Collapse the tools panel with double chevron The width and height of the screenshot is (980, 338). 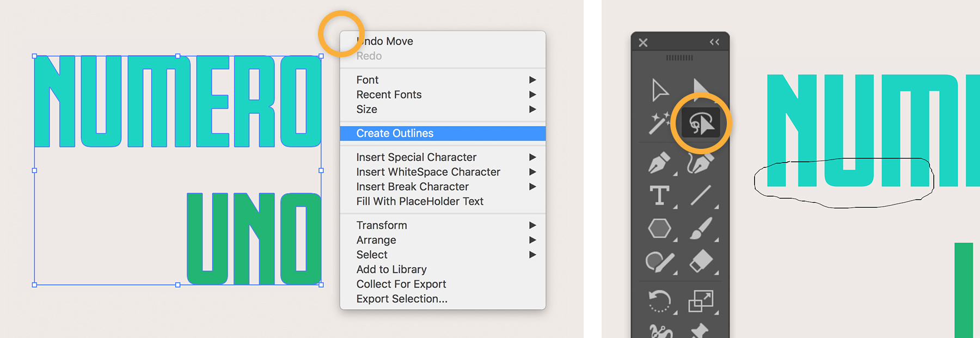coord(714,42)
